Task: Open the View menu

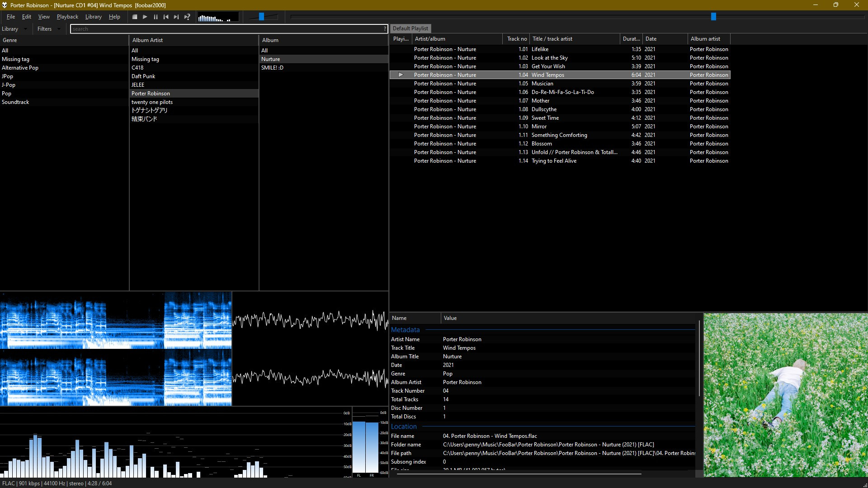Action: coord(44,17)
